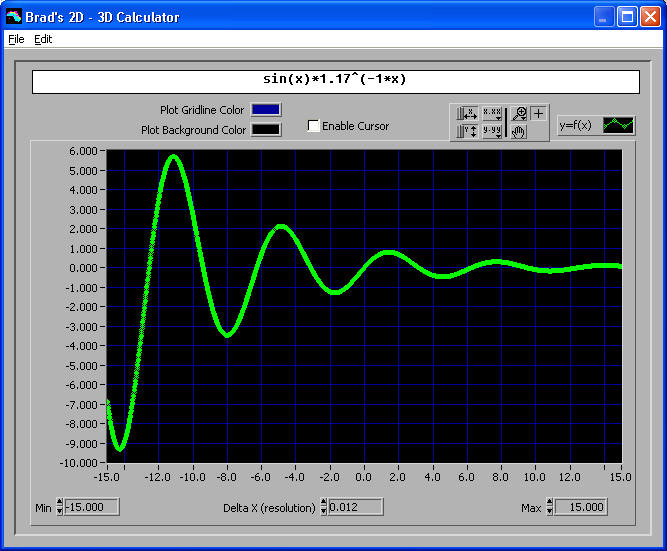The width and height of the screenshot is (667, 551).
Task: Select the crosshair cursor movement tool
Action: click(539, 114)
